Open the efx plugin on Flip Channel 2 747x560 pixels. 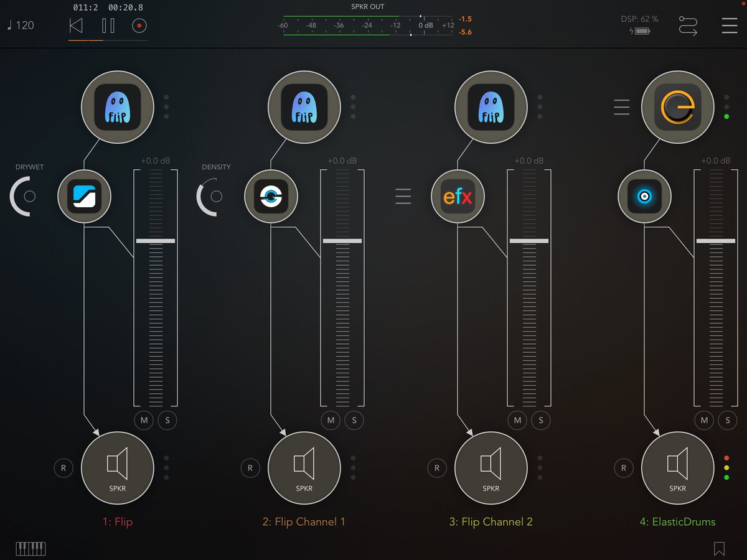[458, 196]
